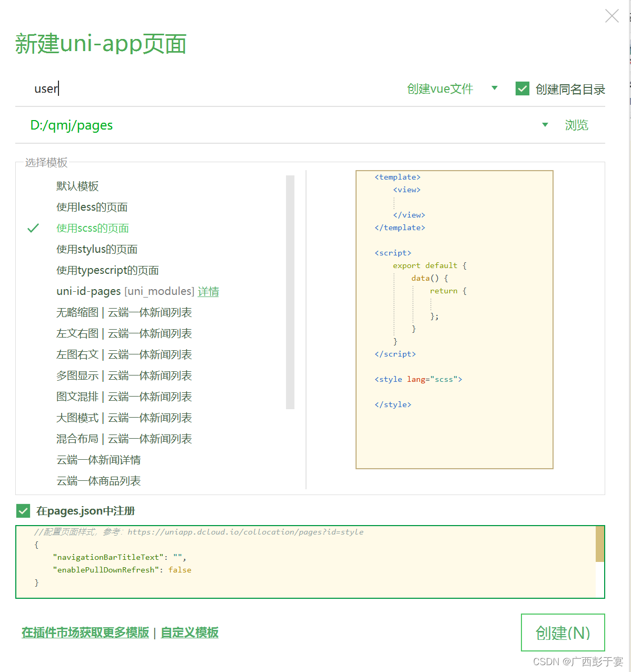631x672 pixels.
Task: Click the checkmark beside 使用scss的页面
Action: [x=33, y=228]
